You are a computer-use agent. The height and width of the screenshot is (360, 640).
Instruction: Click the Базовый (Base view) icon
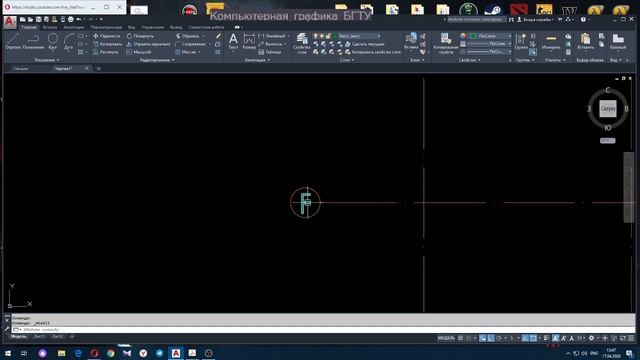tap(618, 42)
